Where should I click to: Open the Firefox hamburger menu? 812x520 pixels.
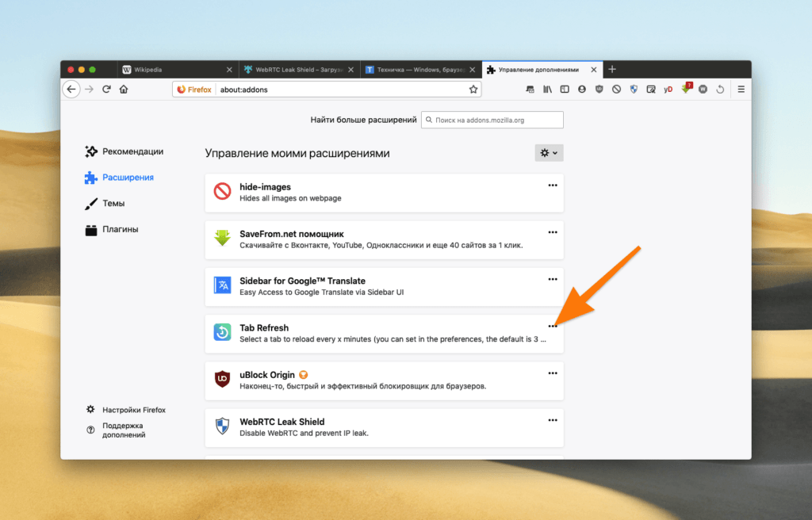click(741, 89)
